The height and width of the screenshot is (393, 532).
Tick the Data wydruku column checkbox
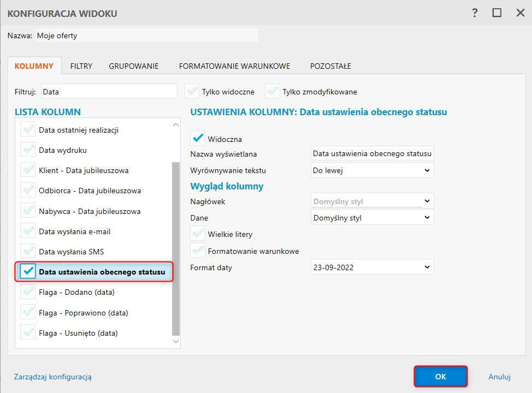(x=27, y=150)
